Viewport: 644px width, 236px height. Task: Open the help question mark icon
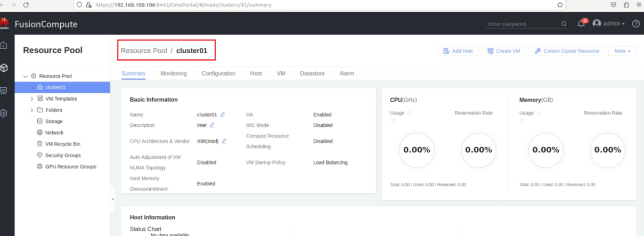pos(635,24)
